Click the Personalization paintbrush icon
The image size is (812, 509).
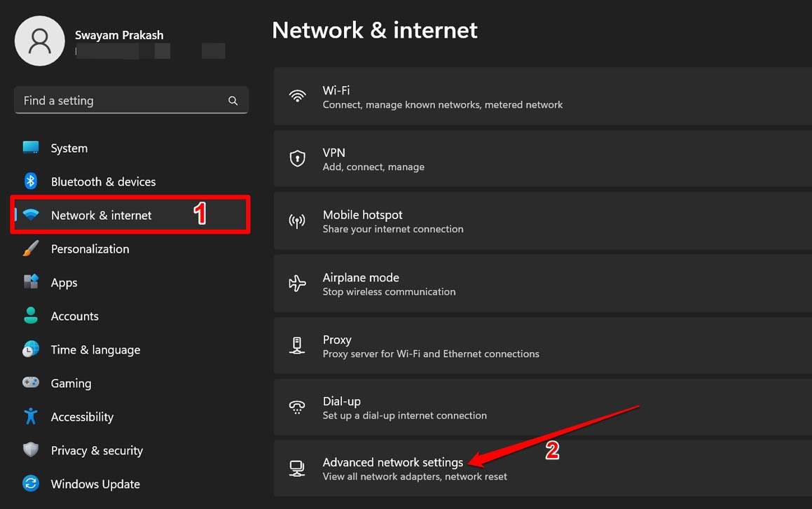point(31,249)
